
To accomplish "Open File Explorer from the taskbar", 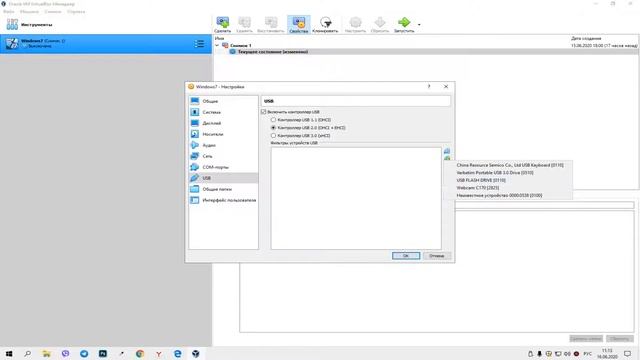I will [47, 353].
